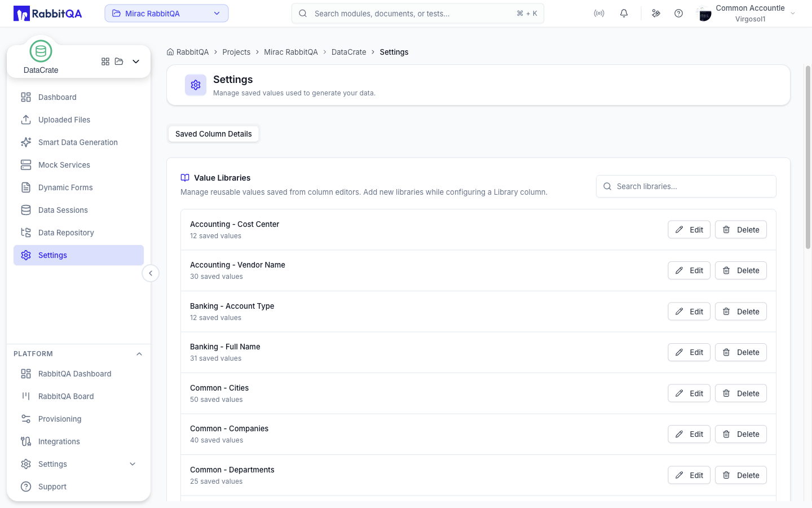Collapse the Platform section

139,354
